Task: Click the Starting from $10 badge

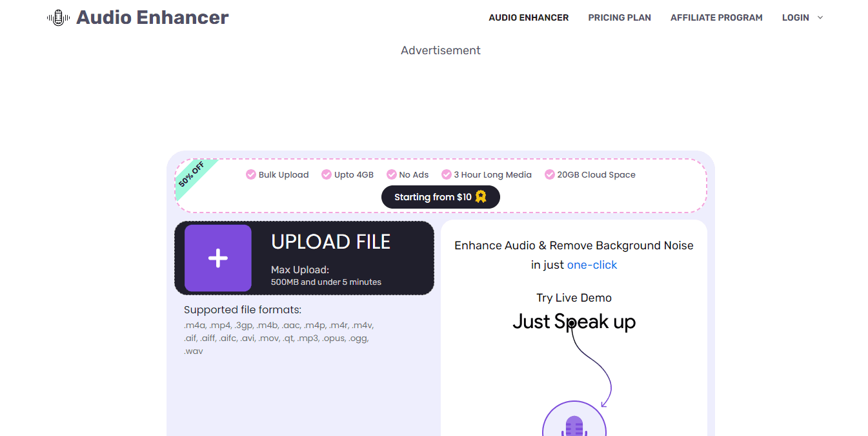Action: point(441,197)
